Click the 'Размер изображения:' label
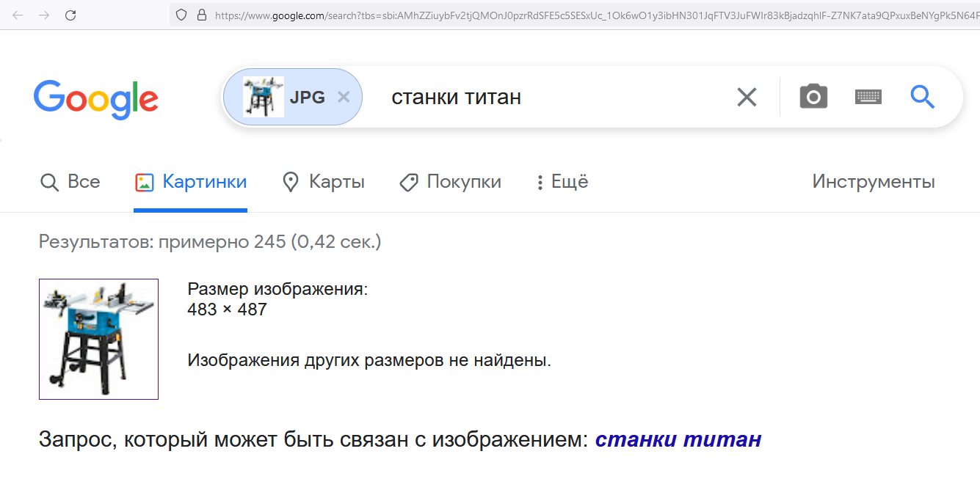This screenshot has height=487, width=980. pos(277,289)
